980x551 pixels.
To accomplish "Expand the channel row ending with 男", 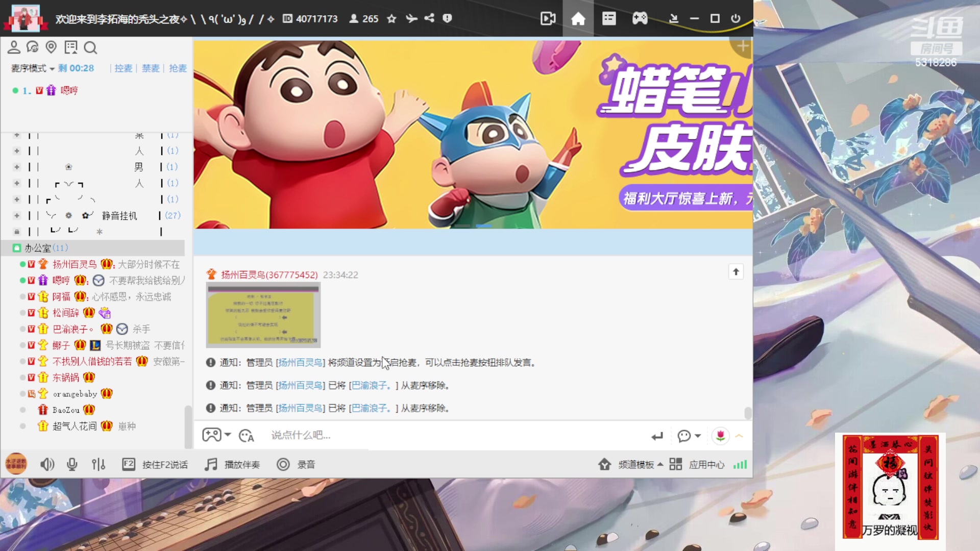I will coord(17,167).
